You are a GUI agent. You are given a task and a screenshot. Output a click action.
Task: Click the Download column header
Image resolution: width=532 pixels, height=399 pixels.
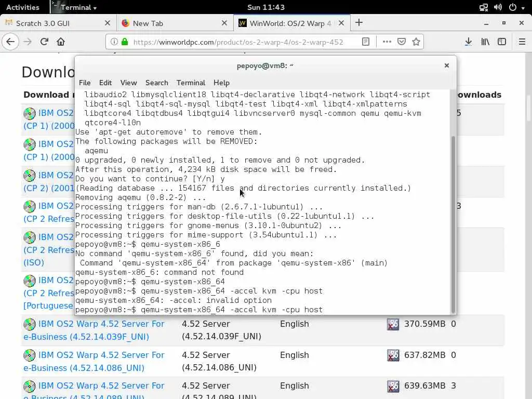48,95
